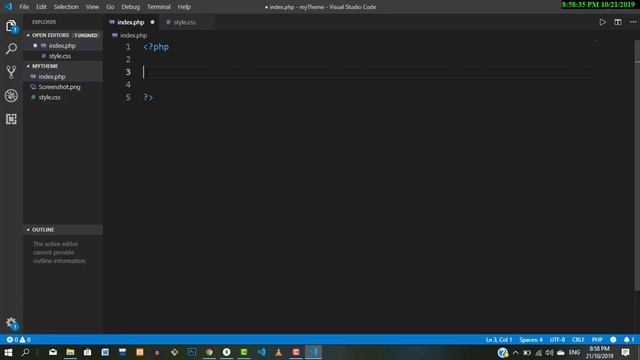Viewport: 640px width, 360px height.
Task: Open the Source Control view
Action: [11, 72]
